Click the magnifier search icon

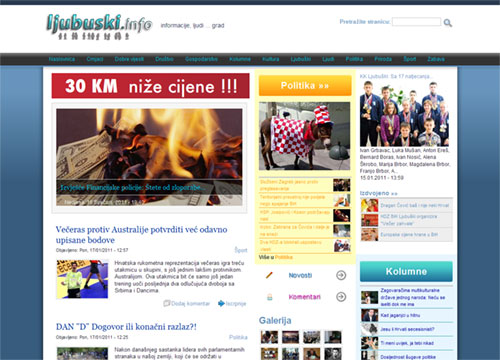pyautogui.click(x=448, y=23)
